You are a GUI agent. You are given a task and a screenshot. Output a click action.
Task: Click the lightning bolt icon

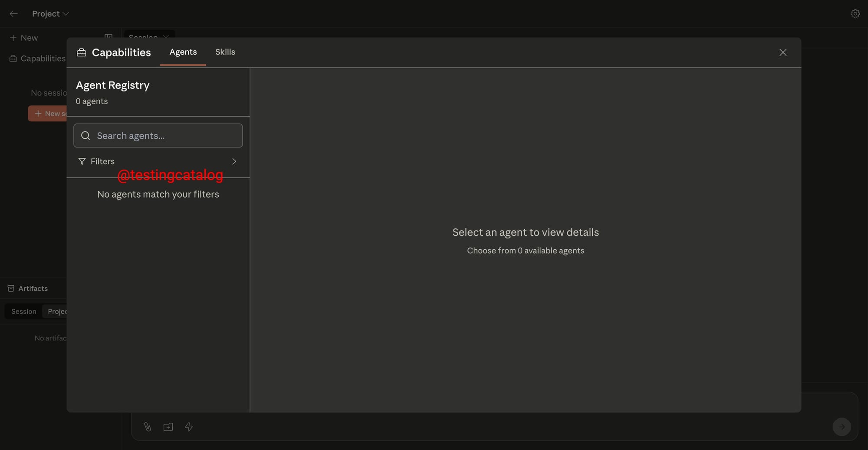(189, 427)
